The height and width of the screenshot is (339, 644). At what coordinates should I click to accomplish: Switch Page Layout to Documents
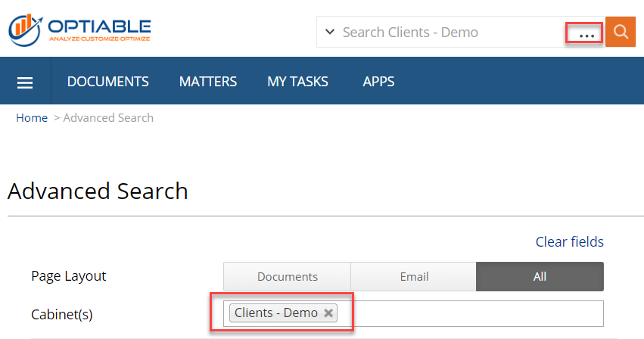point(287,276)
